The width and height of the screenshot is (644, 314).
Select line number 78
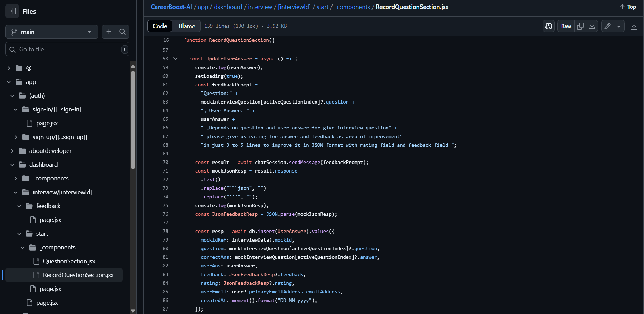point(165,231)
